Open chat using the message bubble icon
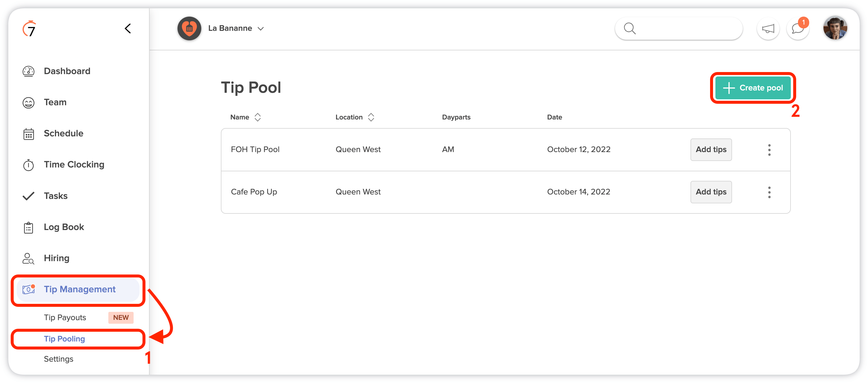Screen dimensions: 868x383 (798, 29)
